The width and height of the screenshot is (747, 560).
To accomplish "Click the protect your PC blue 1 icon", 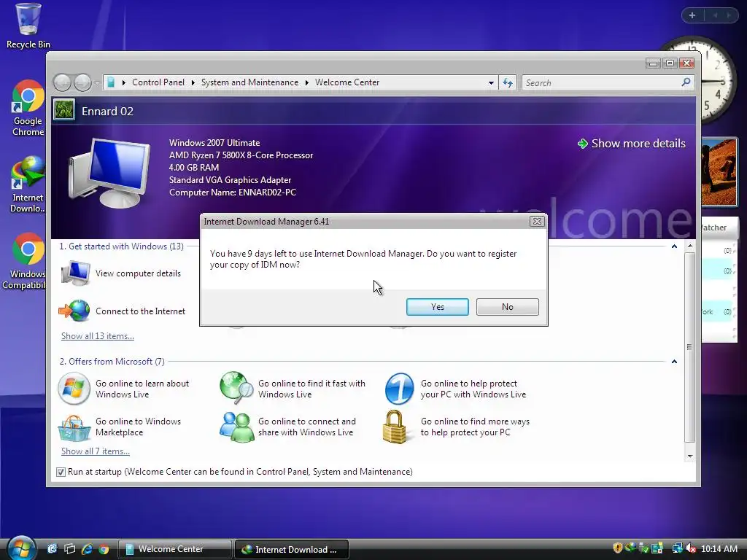I will 399,389.
